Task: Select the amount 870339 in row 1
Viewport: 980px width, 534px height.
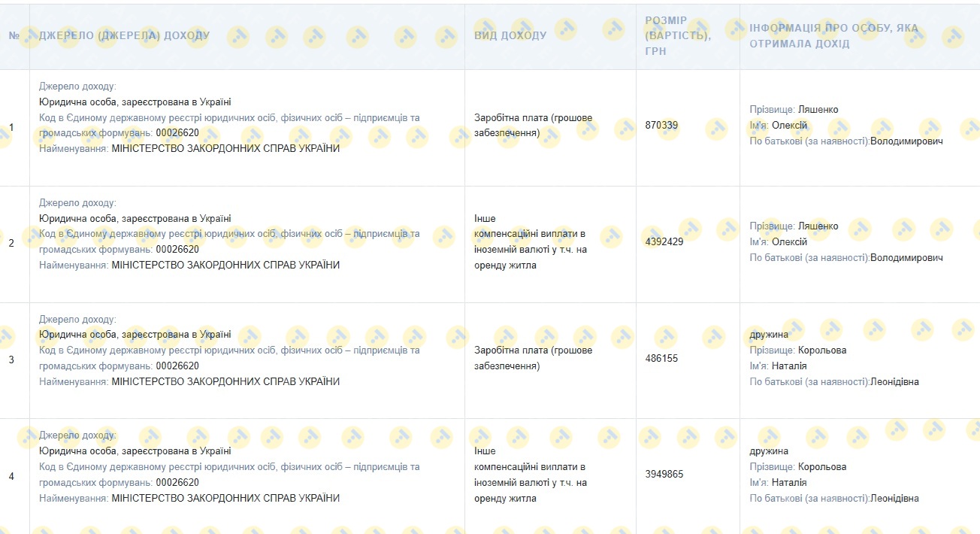Action: [x=661, y=126]
